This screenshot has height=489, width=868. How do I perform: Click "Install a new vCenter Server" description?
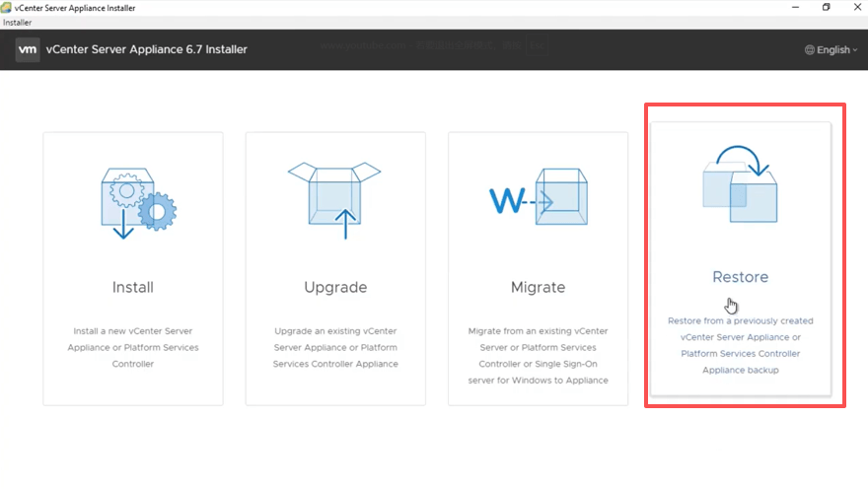pos(133,347)
